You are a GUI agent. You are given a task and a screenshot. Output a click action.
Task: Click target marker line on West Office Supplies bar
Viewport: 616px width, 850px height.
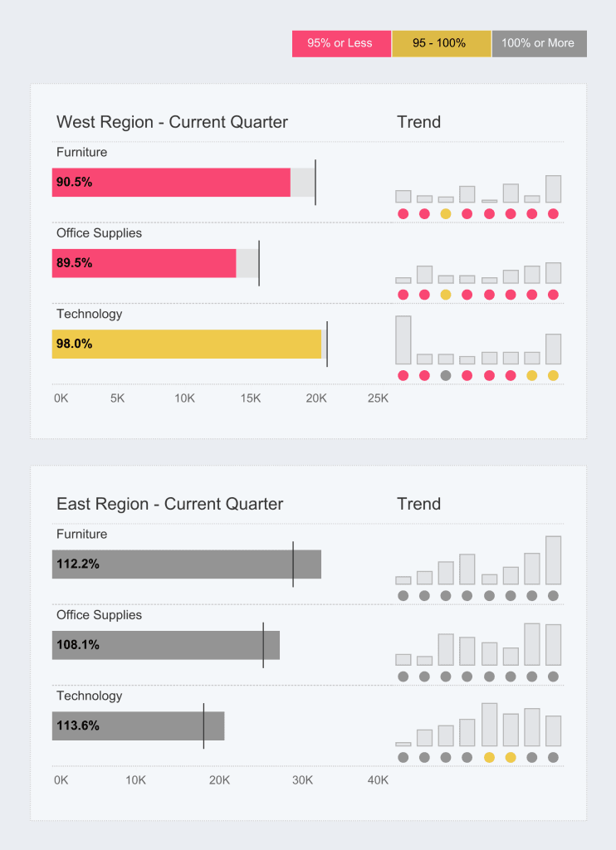point(259,263)
